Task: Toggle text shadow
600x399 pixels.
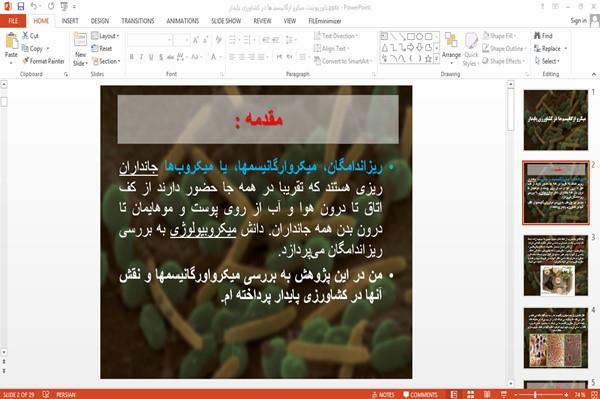Action: tap(161, 57)
